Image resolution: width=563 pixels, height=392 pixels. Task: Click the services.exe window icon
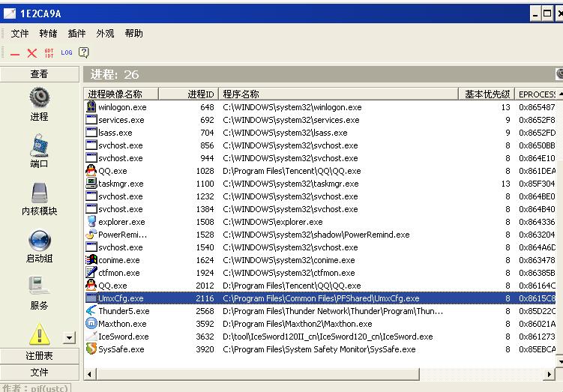tap(91, 120)
